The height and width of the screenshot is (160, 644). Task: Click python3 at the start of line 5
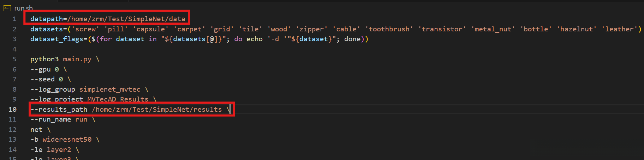coord(44,59)
